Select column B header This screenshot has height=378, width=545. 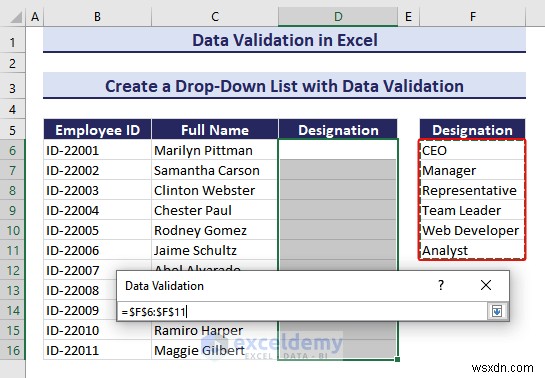(x=97, y=17)
